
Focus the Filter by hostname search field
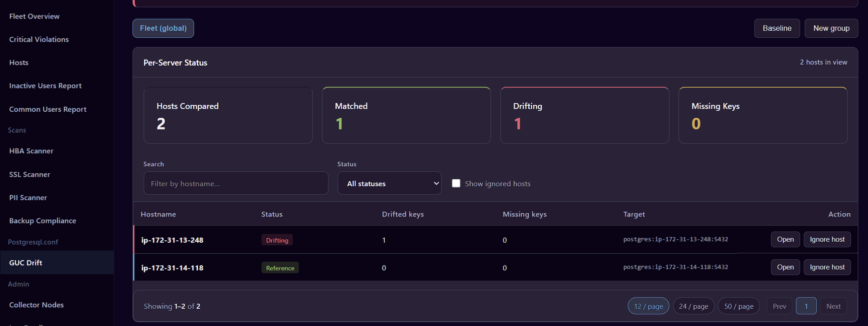[x=236, y=183]
